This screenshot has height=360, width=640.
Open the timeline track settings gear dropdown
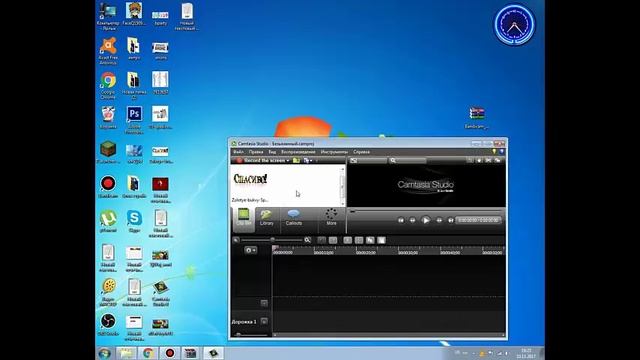[251, 250]
